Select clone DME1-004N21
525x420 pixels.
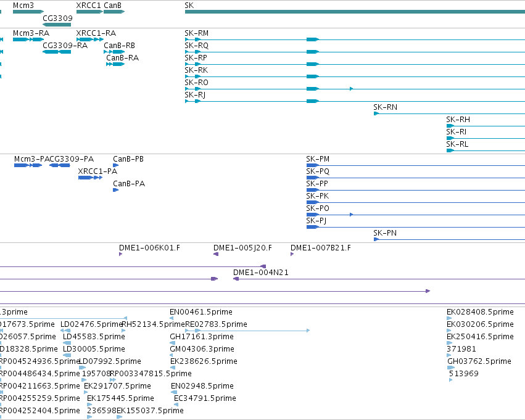point(379,279)
